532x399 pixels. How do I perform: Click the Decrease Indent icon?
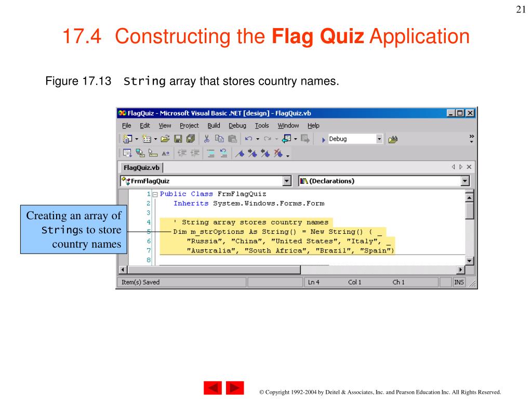click(x=182, y=153)
